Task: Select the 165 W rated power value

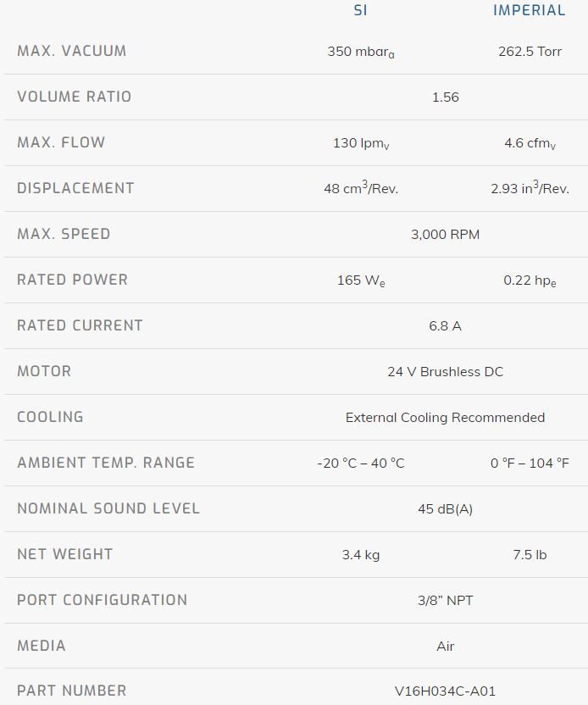Action: tap(361, 280)
